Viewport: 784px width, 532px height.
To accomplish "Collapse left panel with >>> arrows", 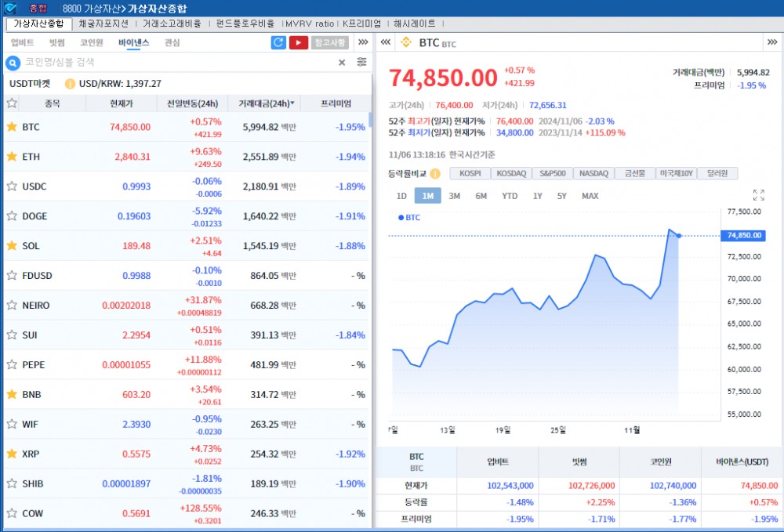I will [x=363, y=42].
